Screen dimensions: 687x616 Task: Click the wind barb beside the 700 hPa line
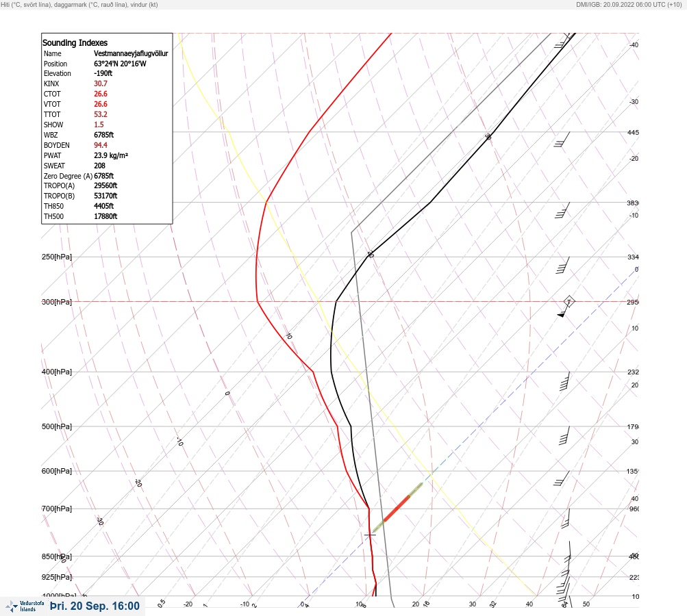(x=566, y=518)
